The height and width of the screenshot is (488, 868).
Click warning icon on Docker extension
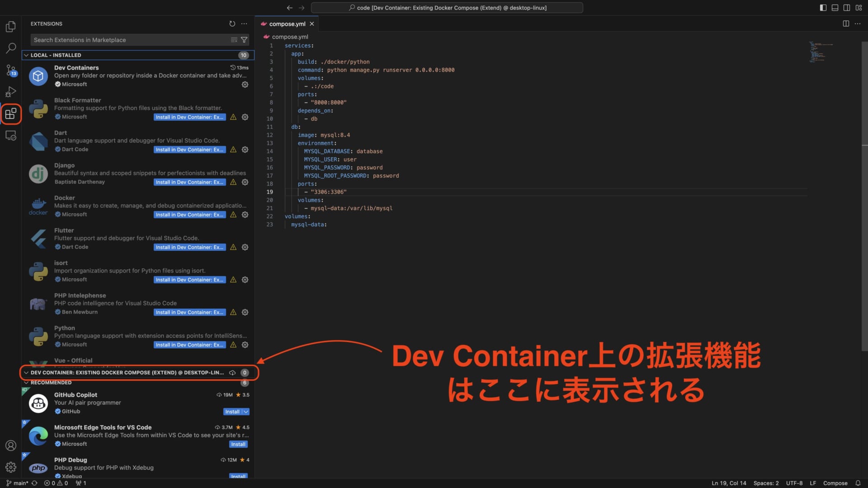coord(233,215)
